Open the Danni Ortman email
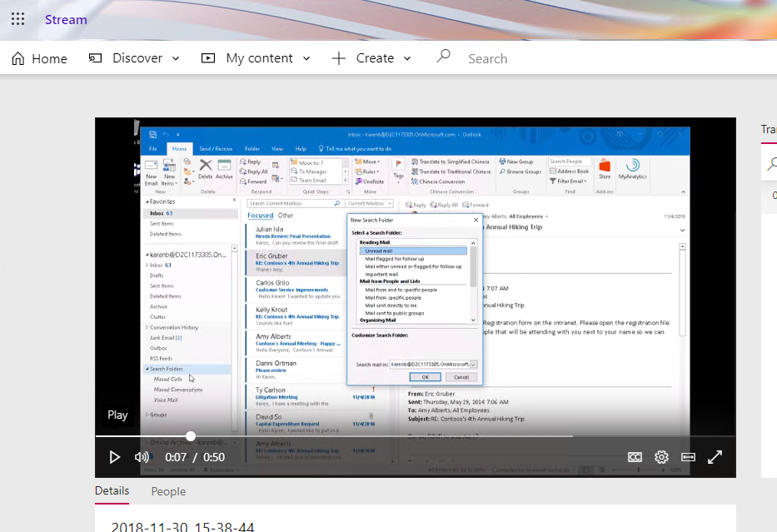This screenshot has height=532, width=777. click(x=297, y=370)
